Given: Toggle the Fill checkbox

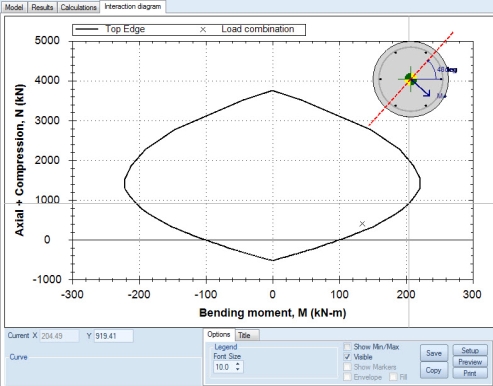Looking at the screenshot, I should pos(393,377).
